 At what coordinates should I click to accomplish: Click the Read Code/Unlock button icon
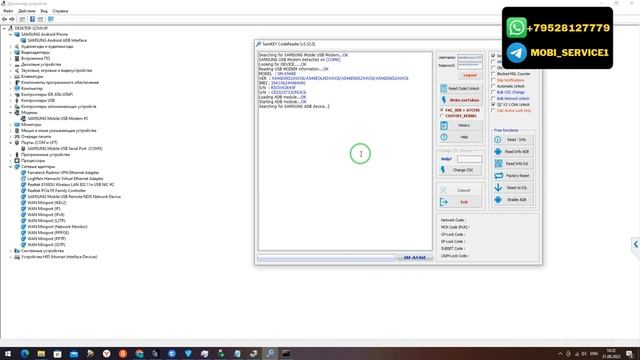pos(444,88)
